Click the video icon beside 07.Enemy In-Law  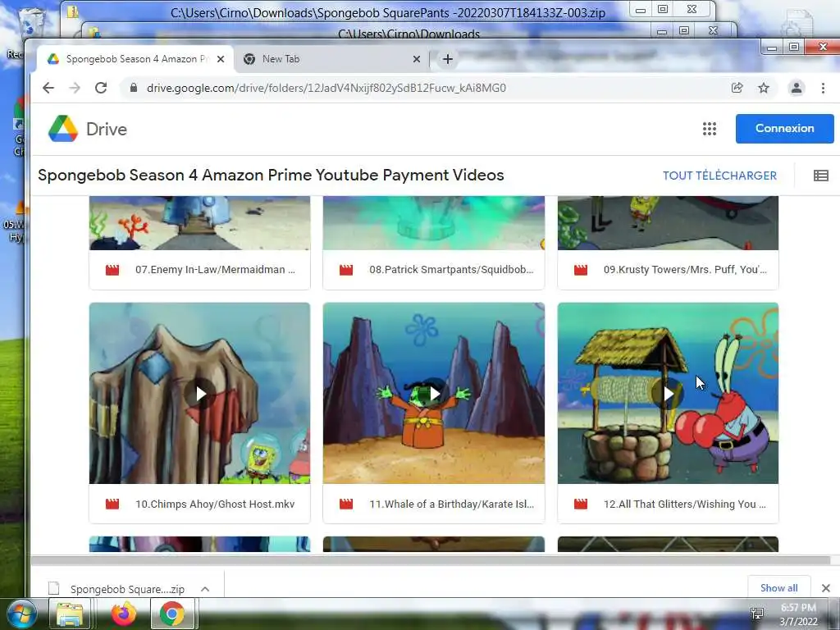[x=112, y=269]
